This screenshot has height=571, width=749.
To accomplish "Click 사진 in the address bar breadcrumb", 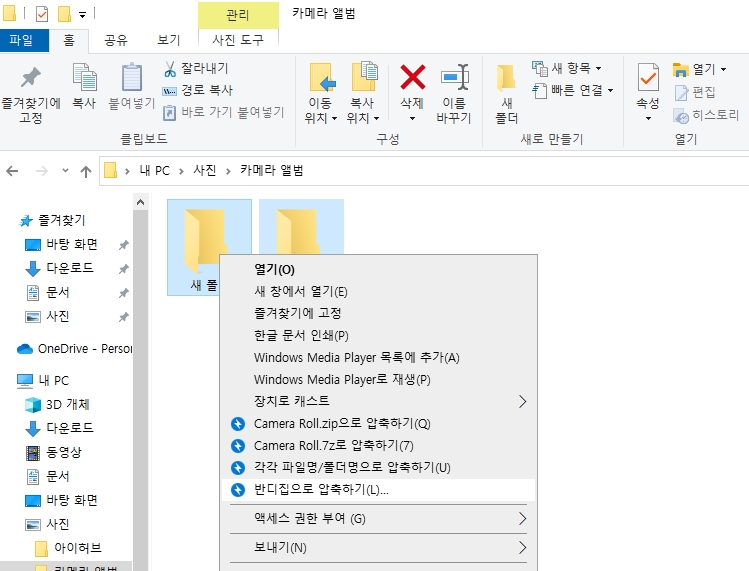I will 204,171.
